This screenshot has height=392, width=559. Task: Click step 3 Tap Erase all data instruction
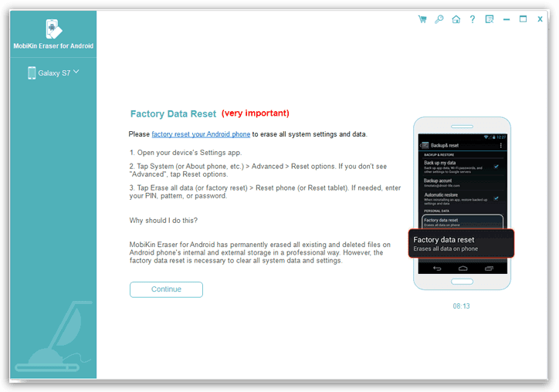click(x=265, y=191)
